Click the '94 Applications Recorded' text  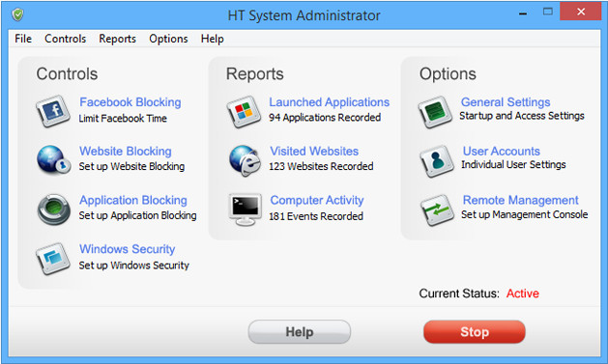click(325, 118)
